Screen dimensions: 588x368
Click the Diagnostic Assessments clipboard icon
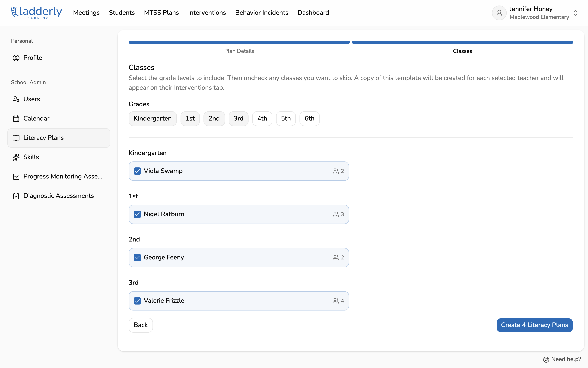coord(16,196)
